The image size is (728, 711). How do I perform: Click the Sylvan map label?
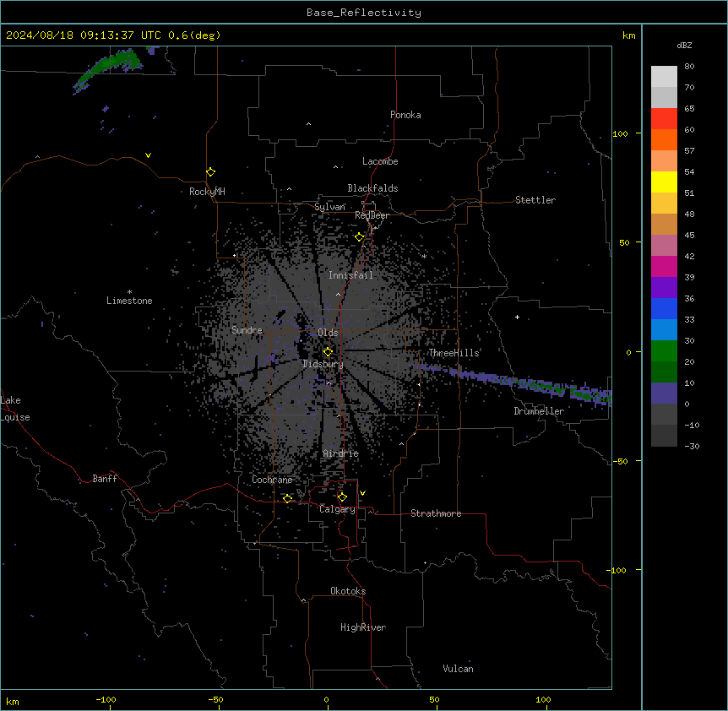click(329, 207)
